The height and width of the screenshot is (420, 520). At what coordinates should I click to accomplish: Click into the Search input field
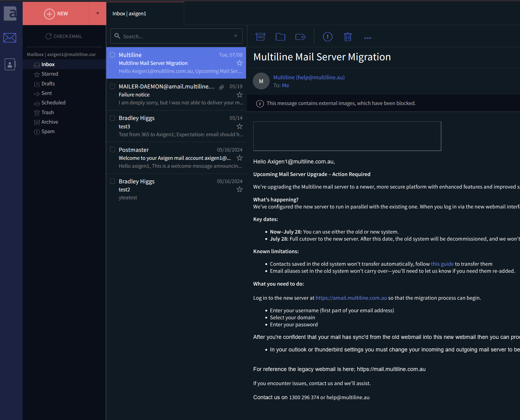tap(176, 36)
